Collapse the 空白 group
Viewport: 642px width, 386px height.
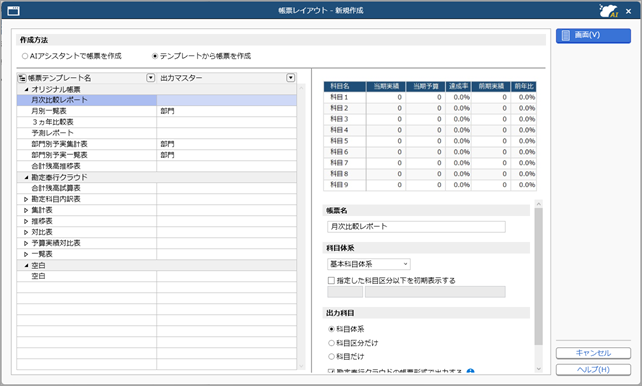26,265
